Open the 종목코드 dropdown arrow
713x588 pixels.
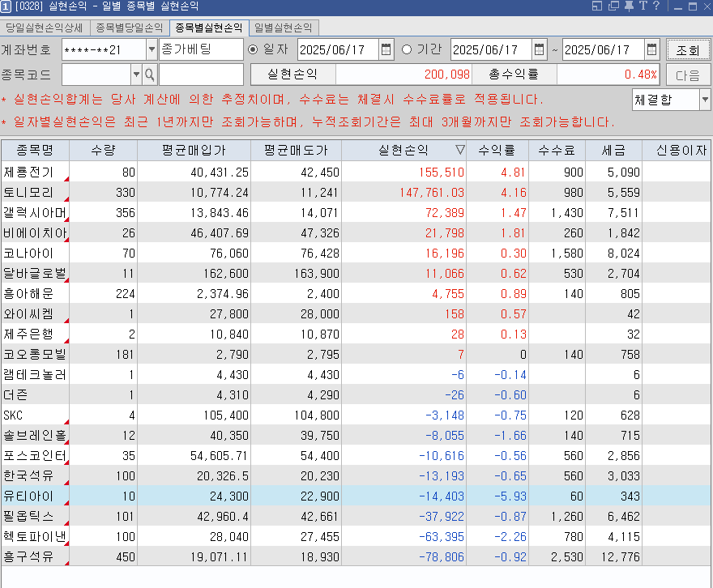point(135,75)
